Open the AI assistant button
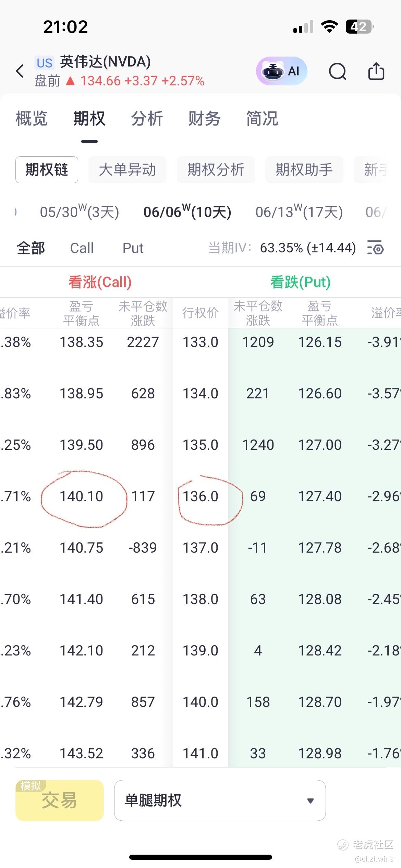 281,71
